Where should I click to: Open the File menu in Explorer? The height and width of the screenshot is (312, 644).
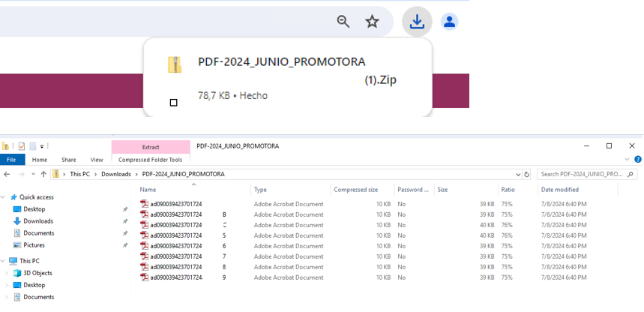[x=11, y=160]
